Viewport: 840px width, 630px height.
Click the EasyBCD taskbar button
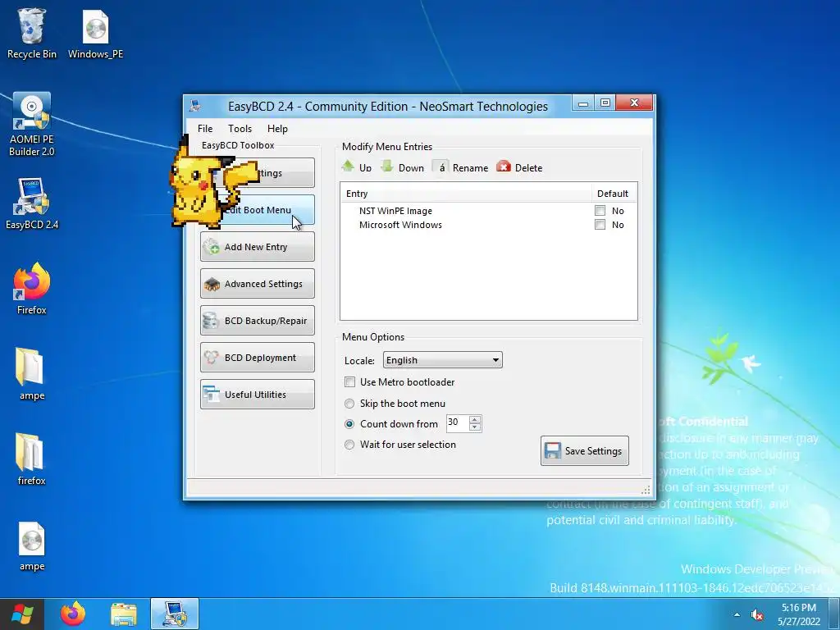[175, 614]
